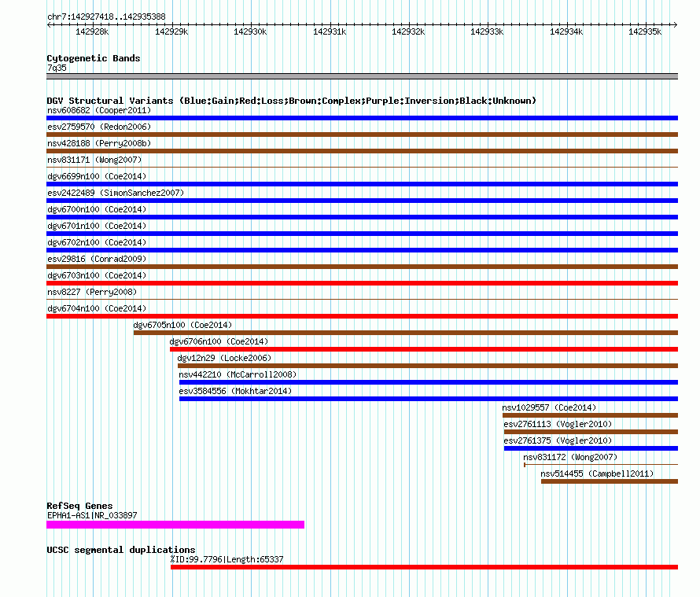Viewport: 700px width, 597px height.
Task: Click the 7q35 band label
Action: [x=57, y=68]
